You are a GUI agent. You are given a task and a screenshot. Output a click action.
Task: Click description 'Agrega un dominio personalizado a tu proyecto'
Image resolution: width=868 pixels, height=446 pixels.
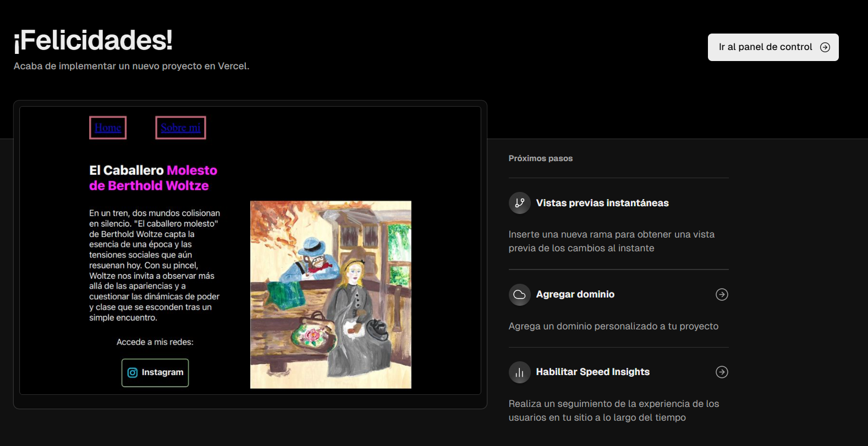coord(613,326)
